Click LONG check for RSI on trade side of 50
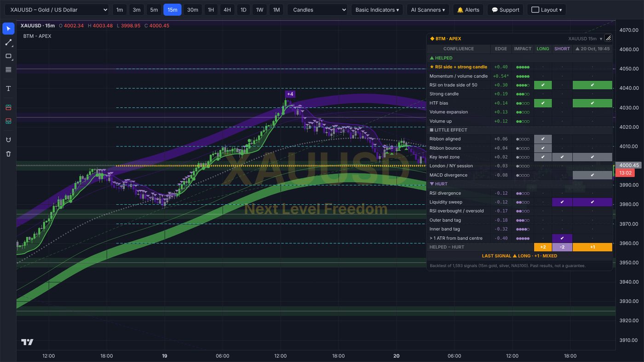Image resolution: width=644 pixels, height=362 pixels. click(x=543, y=85)
